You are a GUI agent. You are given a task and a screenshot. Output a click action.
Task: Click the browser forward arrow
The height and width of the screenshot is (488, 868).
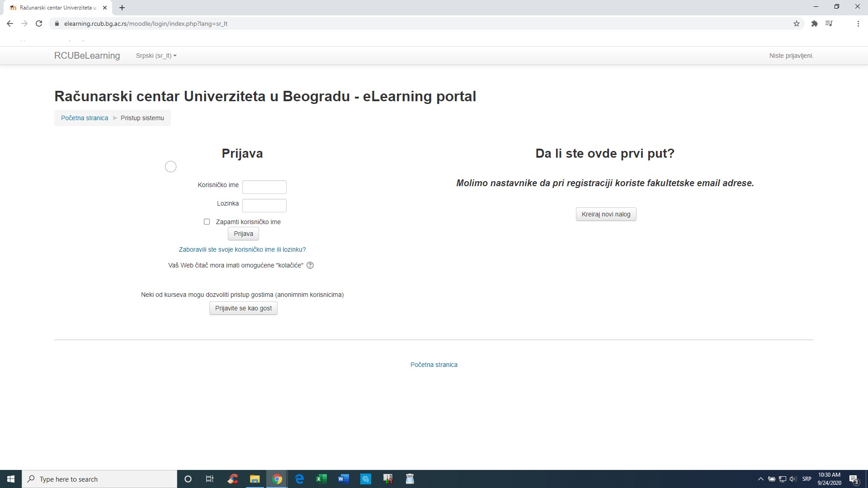pyautogui.click(x=24, y=23)
